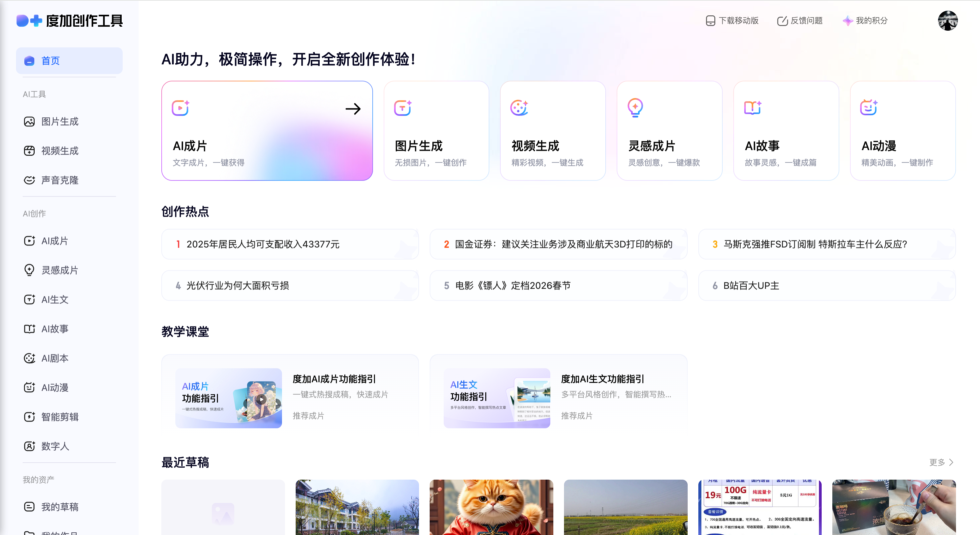The height and width of the screenshot is (535, 980).
Task: Play the 度加AI成片功能指引 tutorial video
Action: [x=261, y=399]
